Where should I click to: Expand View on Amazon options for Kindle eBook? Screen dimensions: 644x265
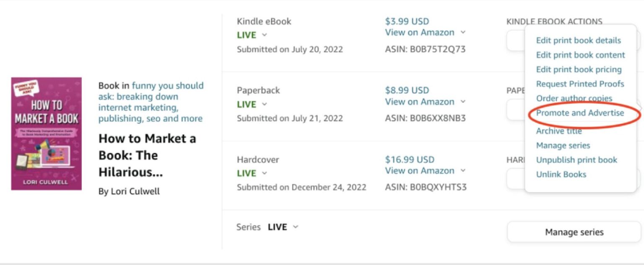point(462,33)
